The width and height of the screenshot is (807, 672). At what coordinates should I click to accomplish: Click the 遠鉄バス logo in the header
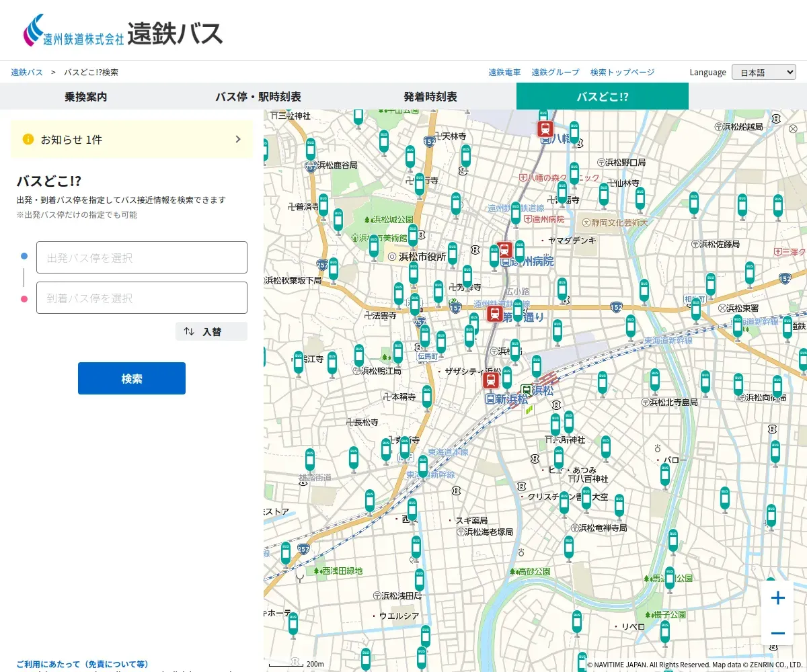(x=122, y=32)
